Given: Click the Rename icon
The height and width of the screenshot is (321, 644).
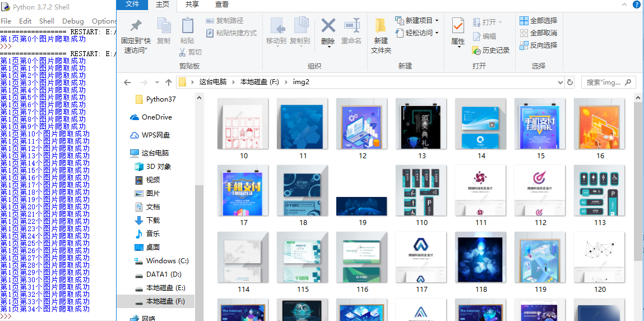Looking at the screenshot, I should [351, 25].
